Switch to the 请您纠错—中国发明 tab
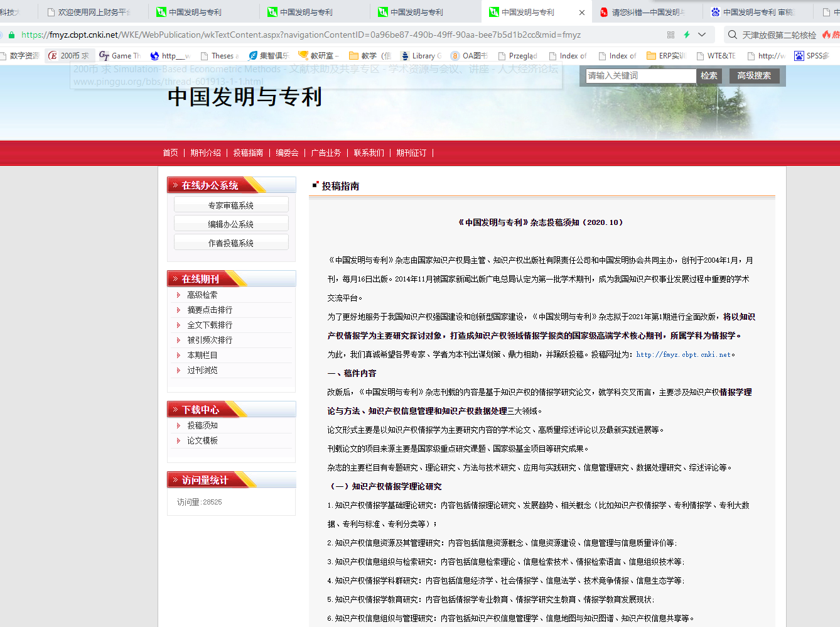The height and width of the screenshot is (627, 840). click(642, 12)
